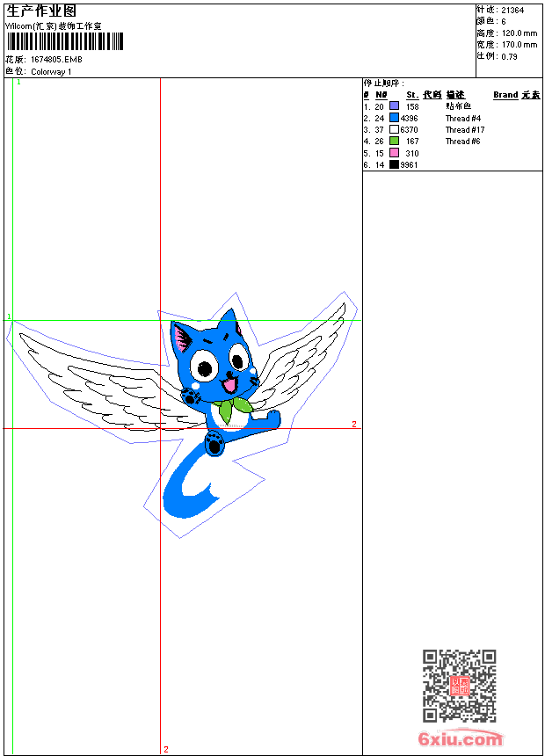Click the title 生产作业图

pyautogui.click(x=41, y=11)
